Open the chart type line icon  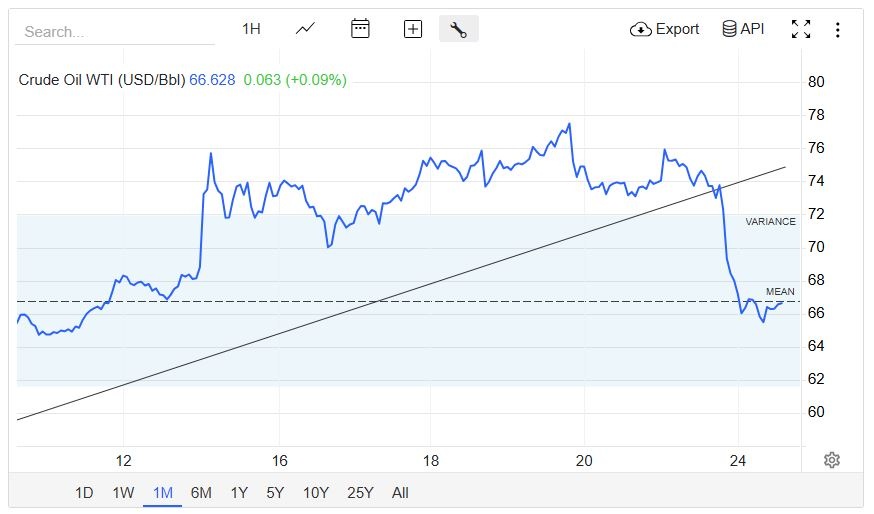[306, 29]
